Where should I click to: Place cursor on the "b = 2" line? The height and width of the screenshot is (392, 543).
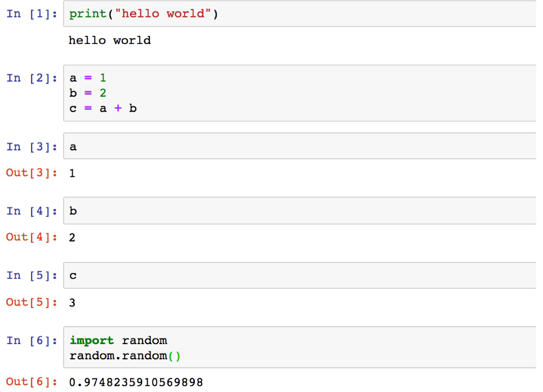(x=88, y=93)
